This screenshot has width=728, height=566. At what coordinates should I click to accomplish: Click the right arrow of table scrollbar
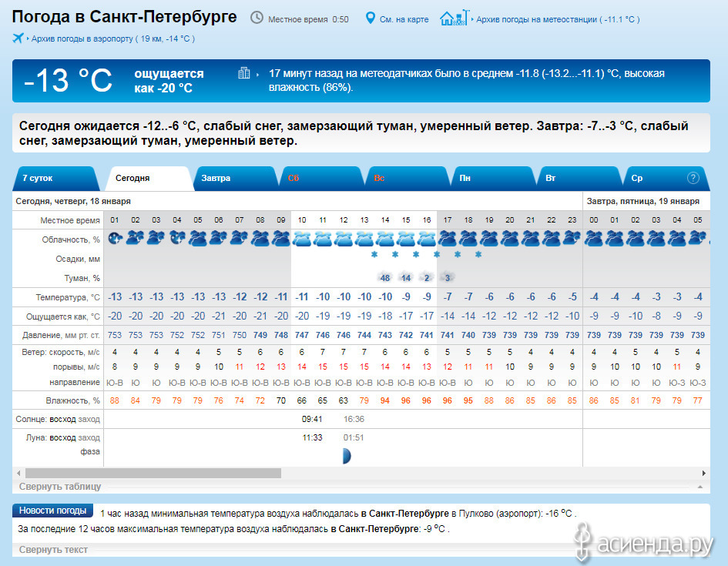[704, 474]
